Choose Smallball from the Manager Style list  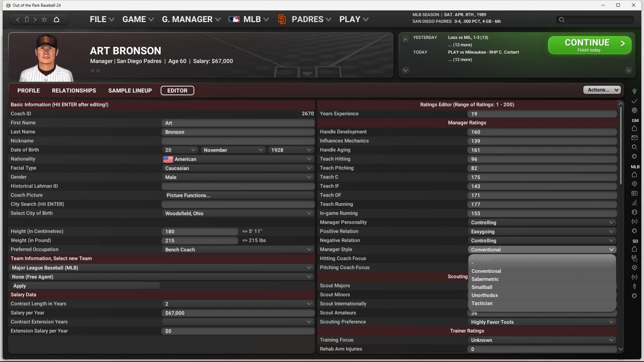pos(482,287)
